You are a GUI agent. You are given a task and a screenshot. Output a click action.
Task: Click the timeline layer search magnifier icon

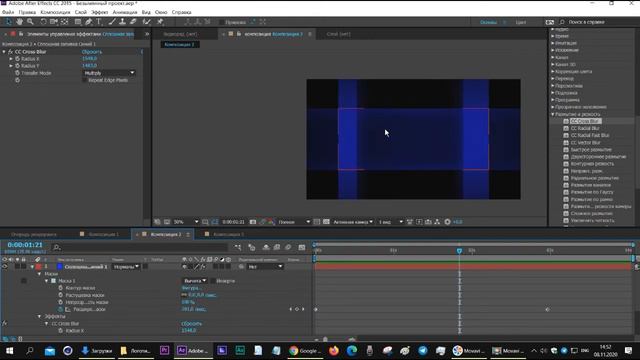pos(57,247)
